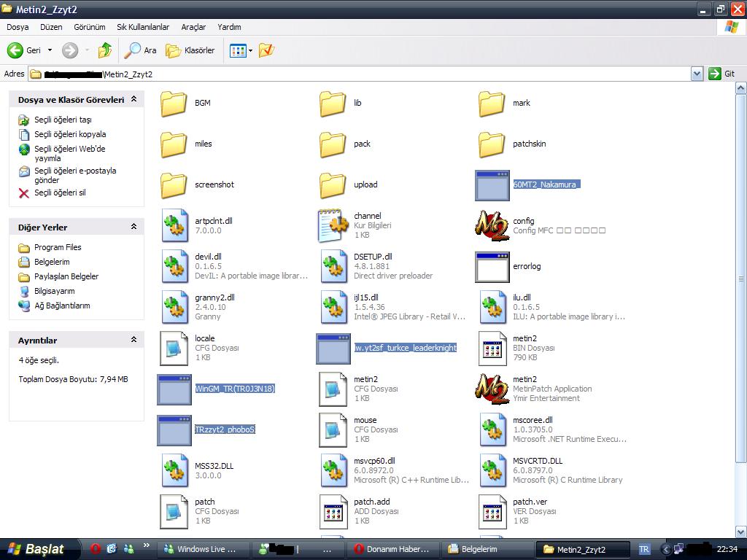Toggle the Klasörler folders pane
Image resolution: width=747 pixels, height=560 pixels.
click(x=190, y=50)
